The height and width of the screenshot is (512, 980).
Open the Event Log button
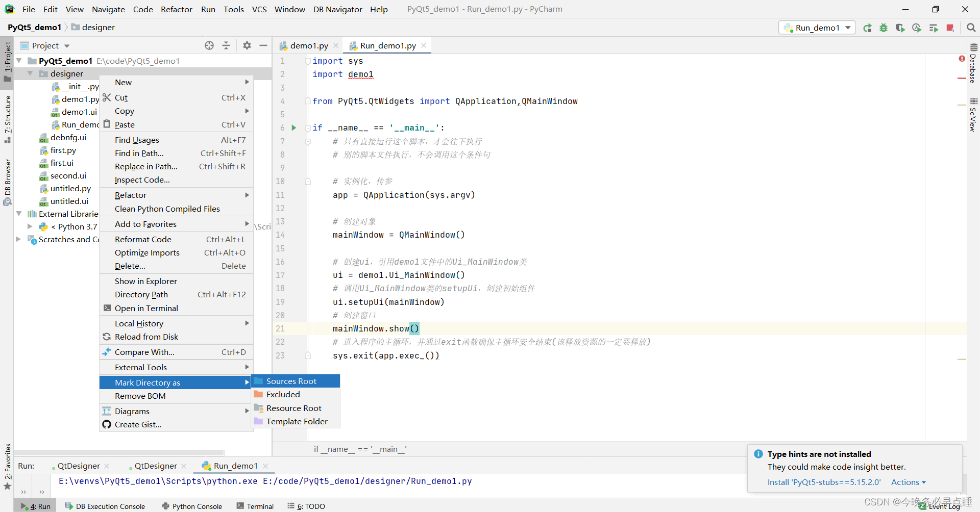click(x=940, y=506)
